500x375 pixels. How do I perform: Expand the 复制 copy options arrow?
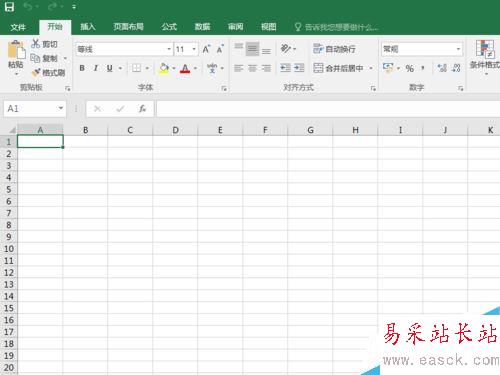(65, 58)
